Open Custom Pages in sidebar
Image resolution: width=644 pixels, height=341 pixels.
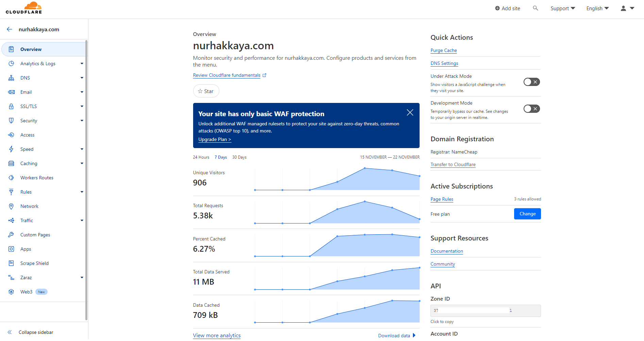click(x=35, y=235)
